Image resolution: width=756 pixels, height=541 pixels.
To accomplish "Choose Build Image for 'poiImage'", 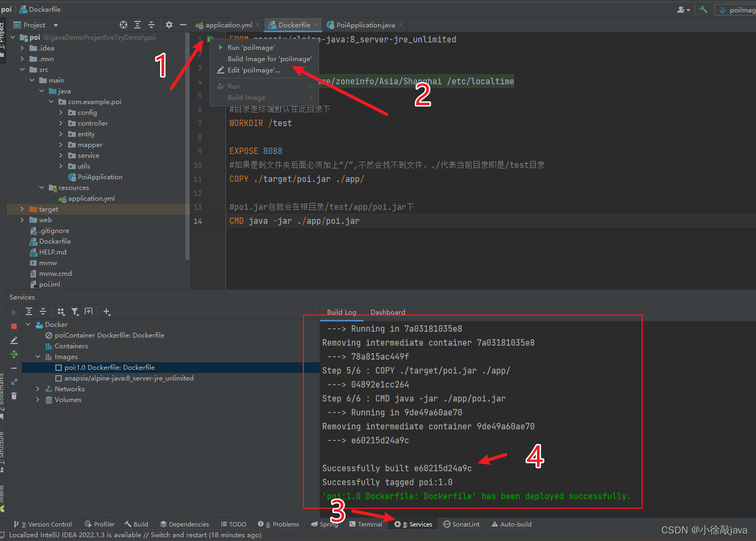I will pyautogui.click(x=270, y=59).
